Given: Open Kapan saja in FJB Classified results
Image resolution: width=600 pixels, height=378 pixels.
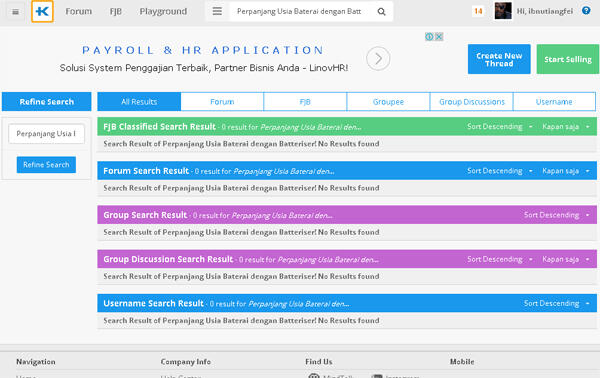Looking at the screenshot, I should pos(566,127).
